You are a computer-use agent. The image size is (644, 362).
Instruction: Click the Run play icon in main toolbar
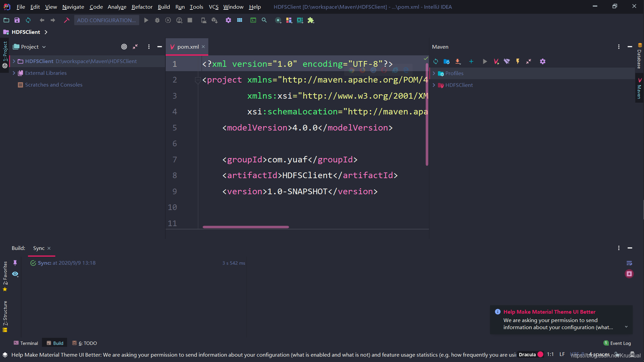146,20
